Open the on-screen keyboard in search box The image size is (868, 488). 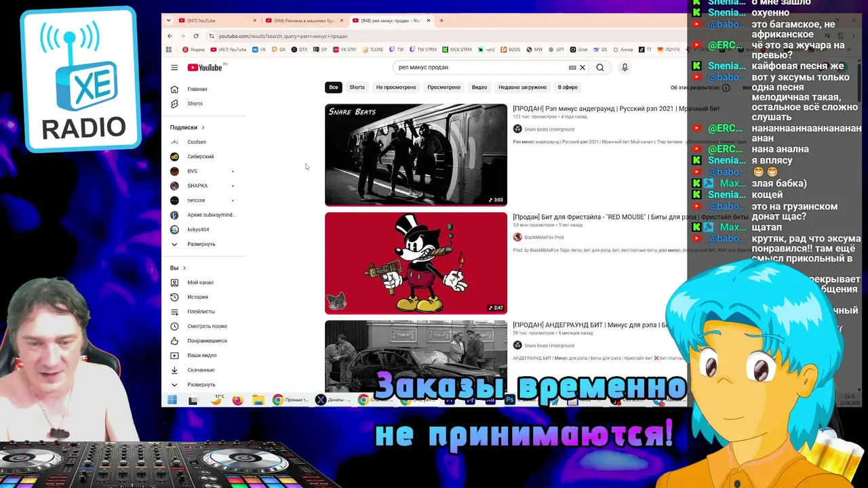tap(572, 68)
